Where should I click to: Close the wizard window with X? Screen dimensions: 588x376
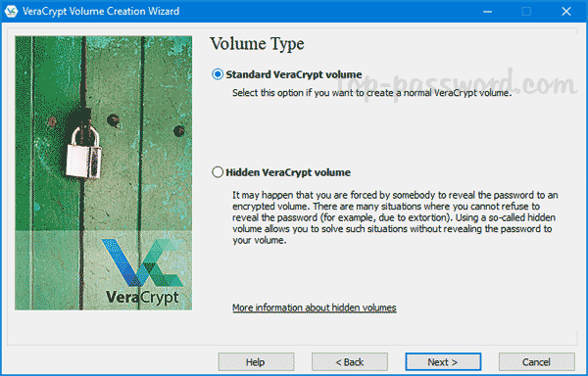pyautogui.click(x=566, y=11)
